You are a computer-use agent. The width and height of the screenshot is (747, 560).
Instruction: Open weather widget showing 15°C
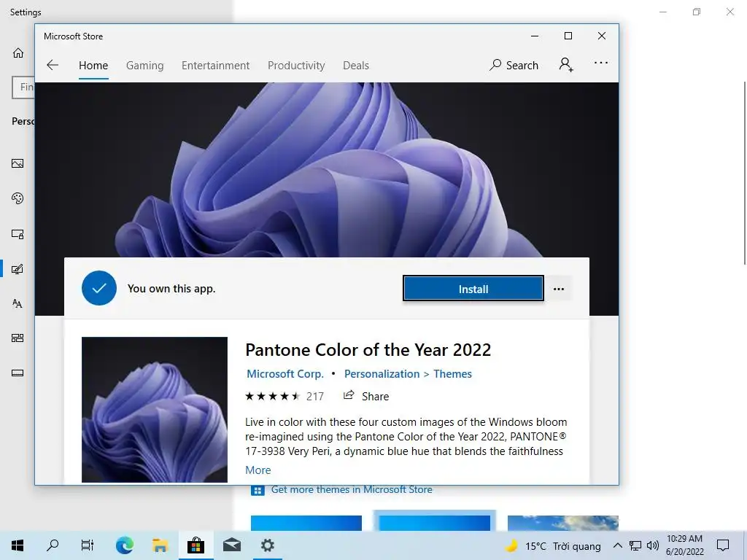[x=553, y=545]
